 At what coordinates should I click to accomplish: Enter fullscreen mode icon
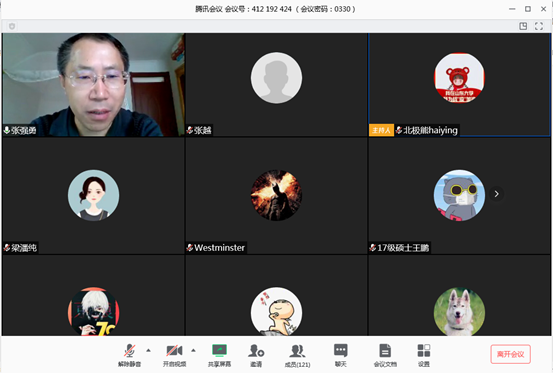539,26
